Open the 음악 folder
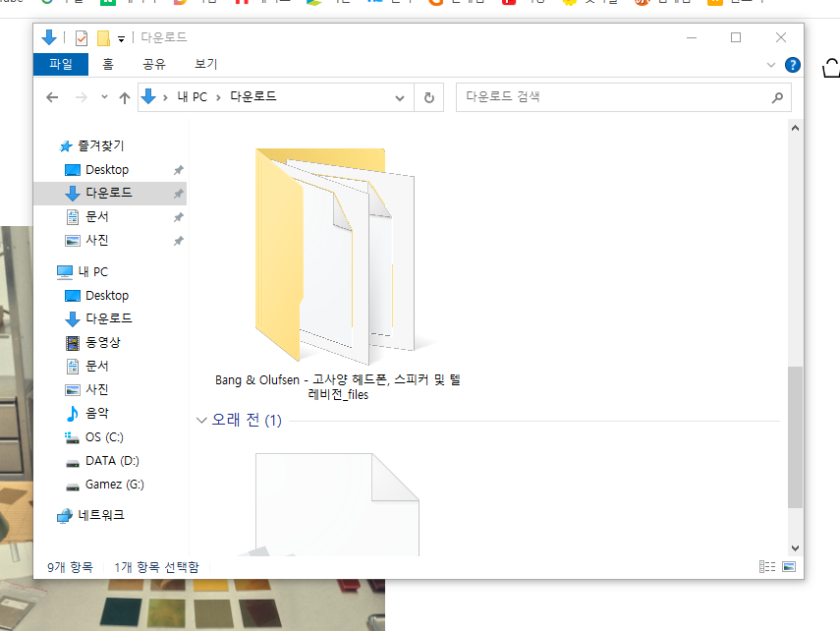840x631 pixels. click(97, 413)
